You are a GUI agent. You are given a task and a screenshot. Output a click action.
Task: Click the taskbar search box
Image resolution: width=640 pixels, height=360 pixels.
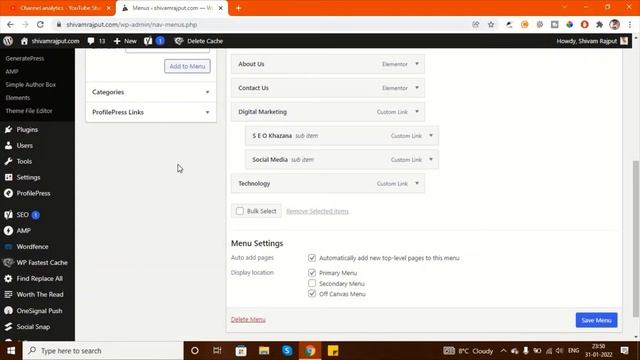click(103, 351)
